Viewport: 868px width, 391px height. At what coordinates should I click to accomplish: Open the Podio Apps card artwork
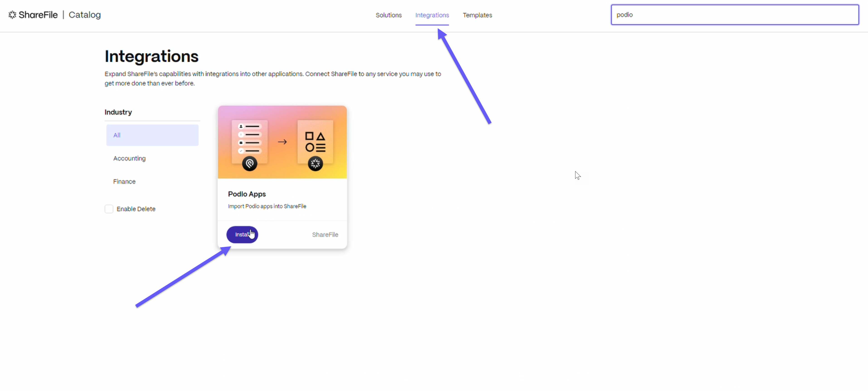coord(282,142)
